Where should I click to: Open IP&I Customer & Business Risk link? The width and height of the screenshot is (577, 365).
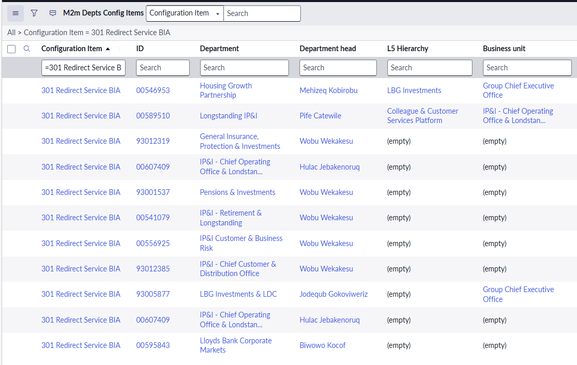point(241,243)
